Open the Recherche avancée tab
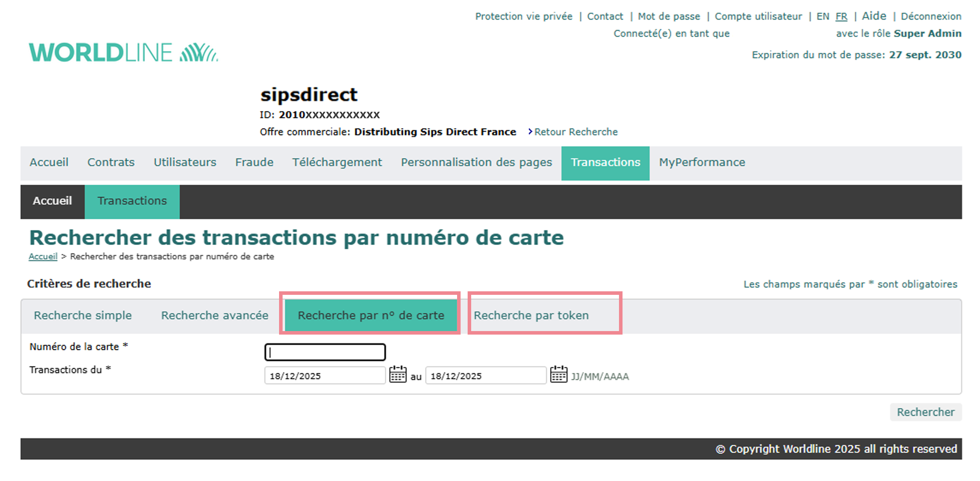 pyautogui.click(x=215, y=315)
